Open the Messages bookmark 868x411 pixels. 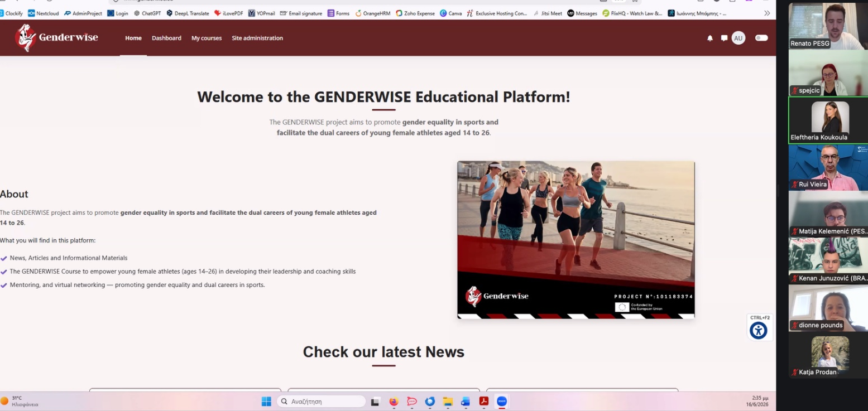pyautogui.click(x=582, y=13)
